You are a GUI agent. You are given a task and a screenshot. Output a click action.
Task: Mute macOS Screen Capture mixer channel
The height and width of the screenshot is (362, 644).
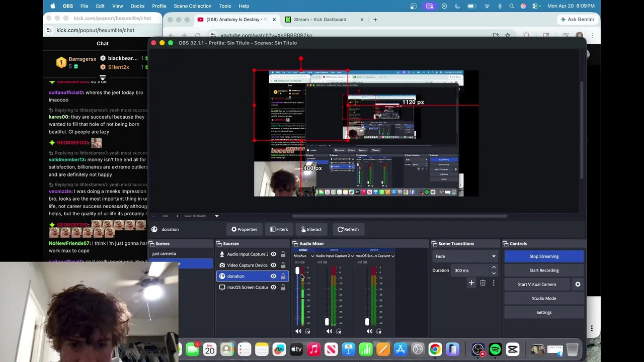(369, 331)
